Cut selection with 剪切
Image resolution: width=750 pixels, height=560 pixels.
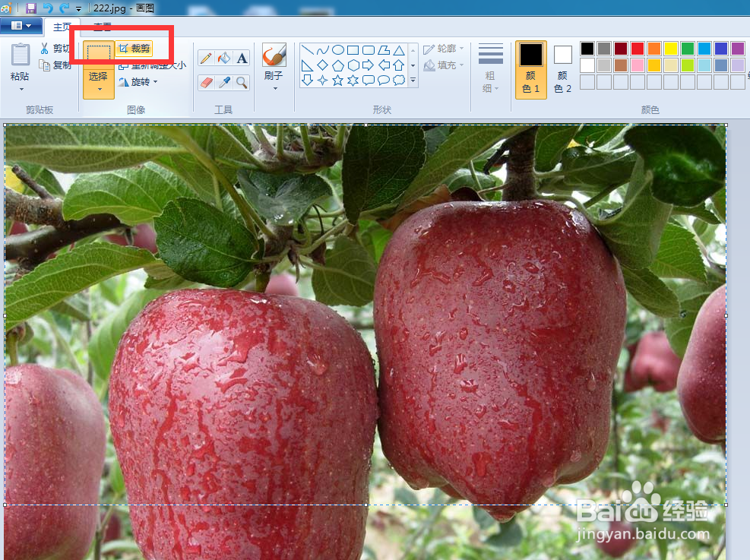55,49
